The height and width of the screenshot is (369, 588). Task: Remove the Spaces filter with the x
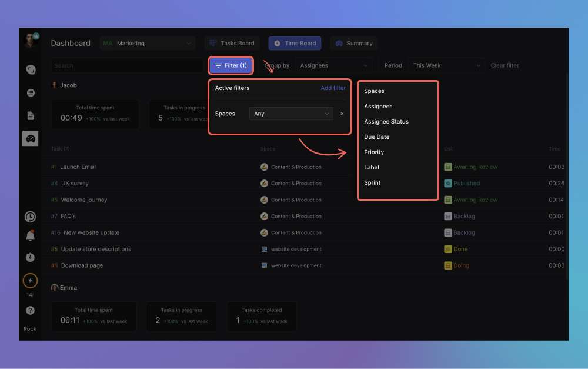coord(342,114)
